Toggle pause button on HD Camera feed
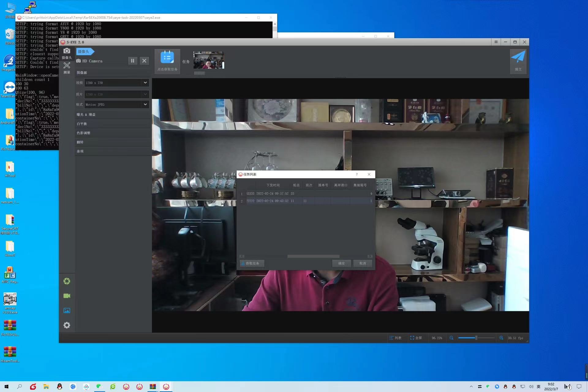588x392 pixels. (x=133, y=60)
